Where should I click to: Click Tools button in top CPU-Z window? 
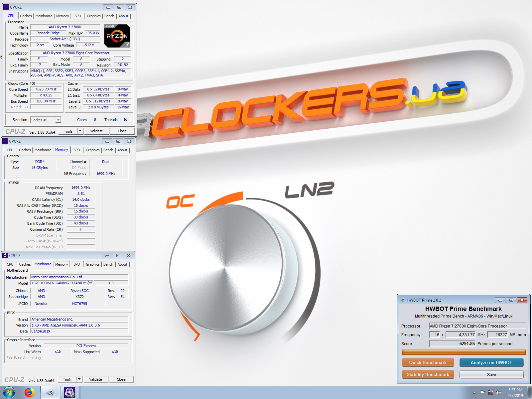pos(68,131)
